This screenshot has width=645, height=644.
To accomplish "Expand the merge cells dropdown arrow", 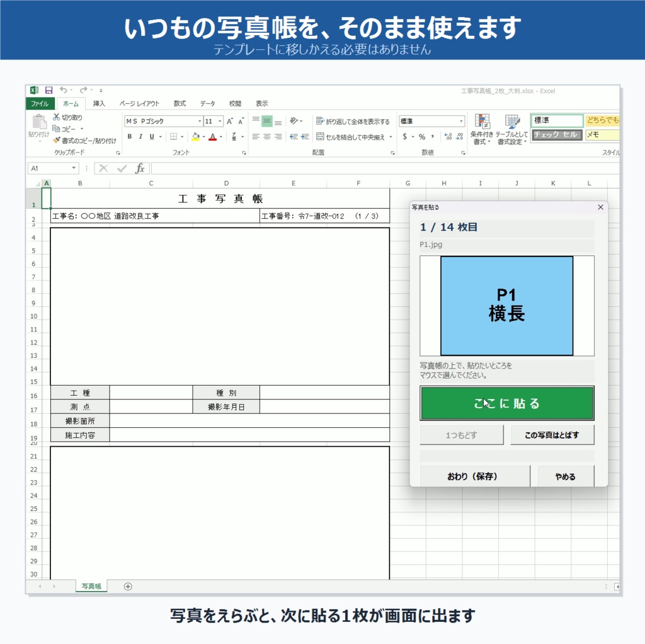I will pyautogui.click(x=391, y=137).
